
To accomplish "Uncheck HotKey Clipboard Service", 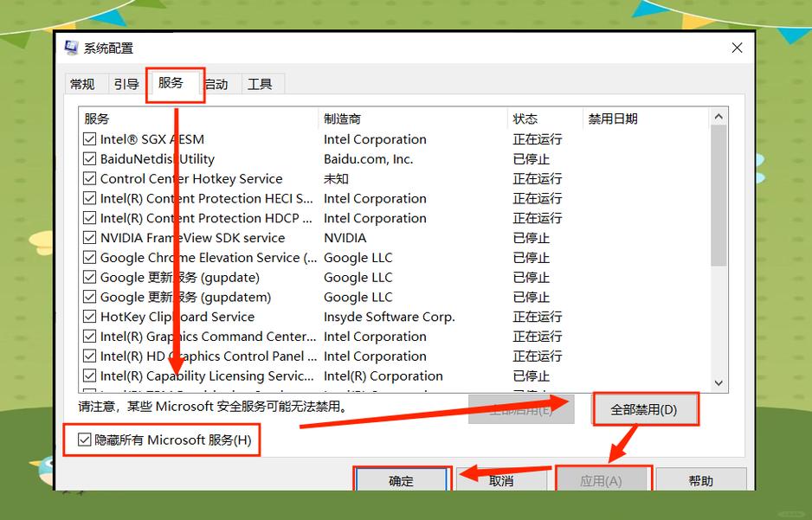I will 89,316.
